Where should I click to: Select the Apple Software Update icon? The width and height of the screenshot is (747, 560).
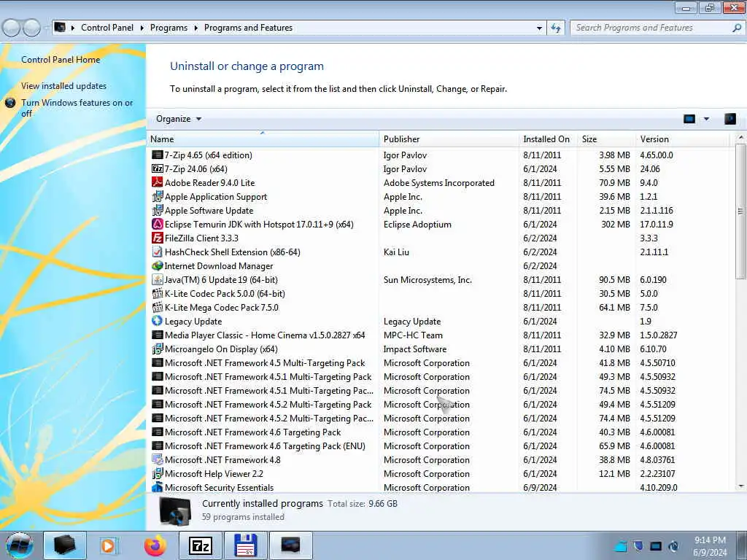coord(158,210)
